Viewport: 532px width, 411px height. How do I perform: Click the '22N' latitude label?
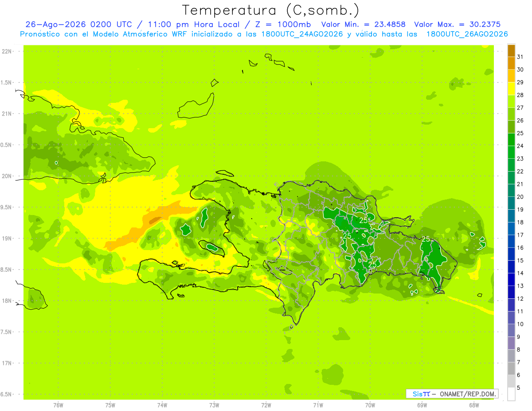pyautogui.click(x=7, y=51)
